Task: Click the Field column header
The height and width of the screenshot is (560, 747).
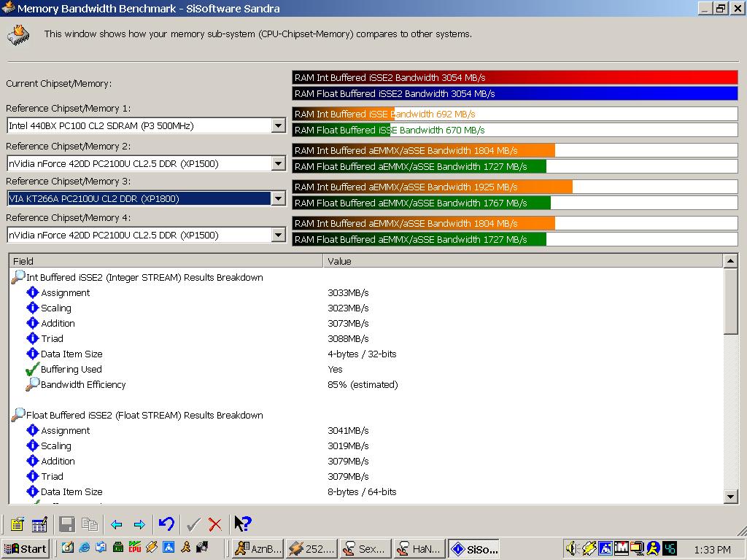Action: click(x=166, y=261)
